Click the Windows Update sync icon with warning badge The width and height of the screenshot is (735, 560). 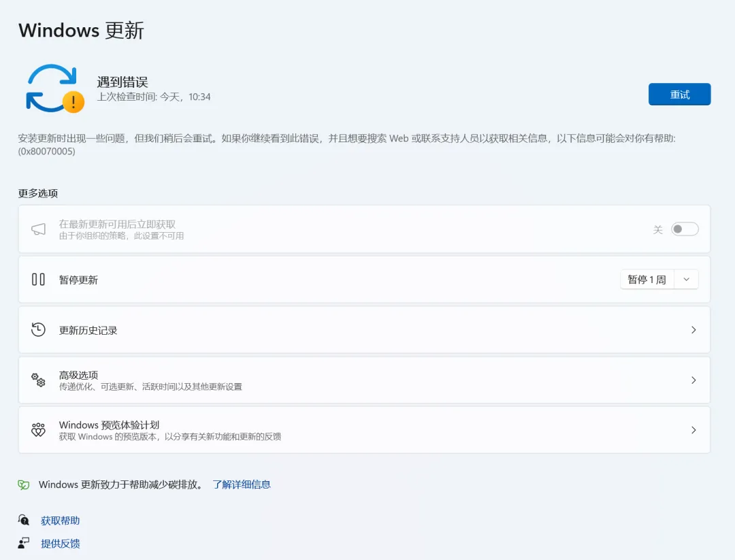click(x=53, y=88)
